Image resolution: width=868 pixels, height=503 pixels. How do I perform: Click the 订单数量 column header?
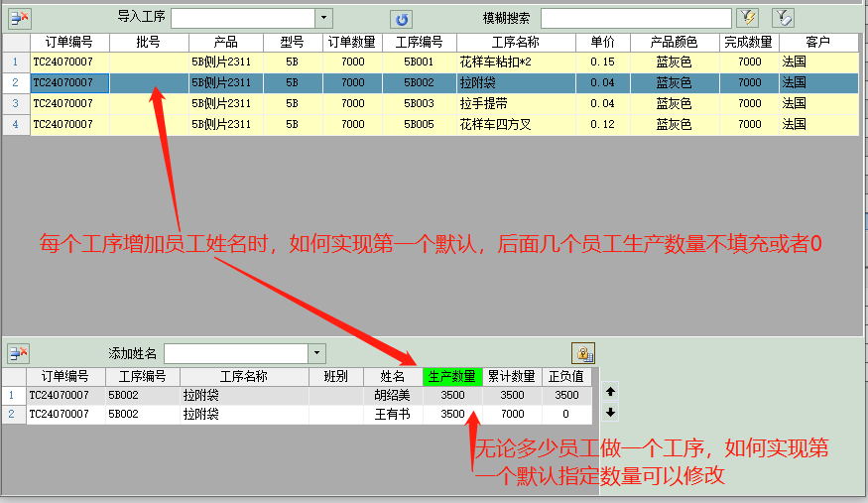[x=352, y=42]
